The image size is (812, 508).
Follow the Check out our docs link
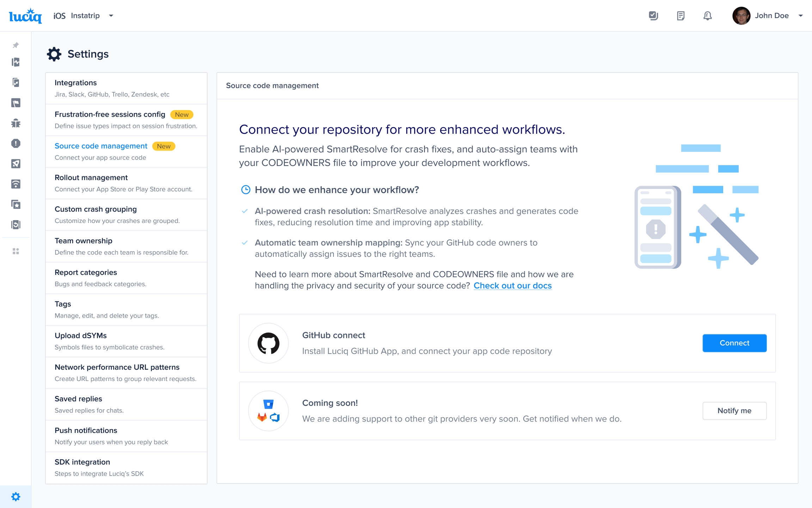point(512,285)
